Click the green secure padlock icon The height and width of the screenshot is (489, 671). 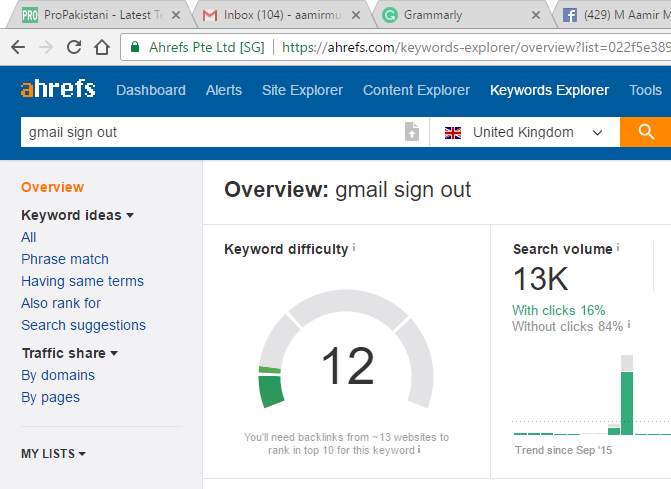click(x=135, y=47)
